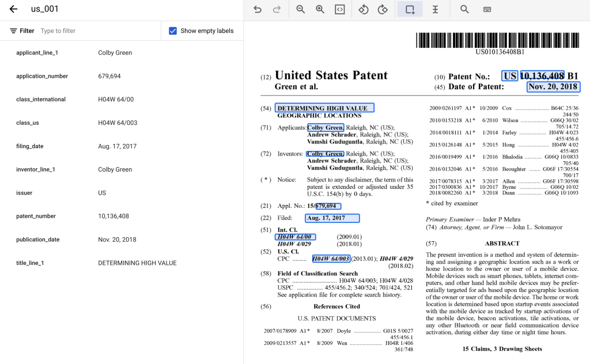
Task: Zoom in on the patent document
Action: [x=320, y=9]
